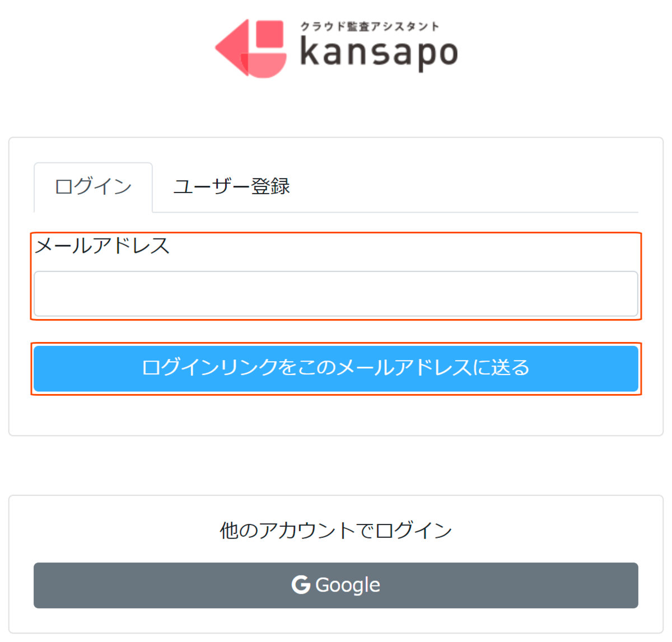Click the "kansapo" wordmark text

(379, 54)
